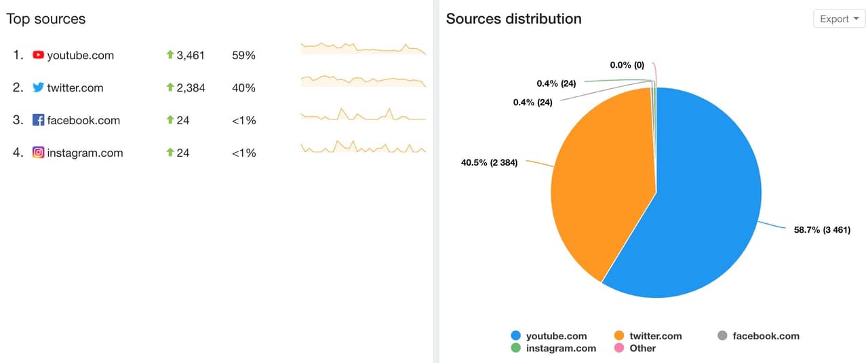Click the Instagram logo icon
The image size is (868, 363).
[38, 153]
